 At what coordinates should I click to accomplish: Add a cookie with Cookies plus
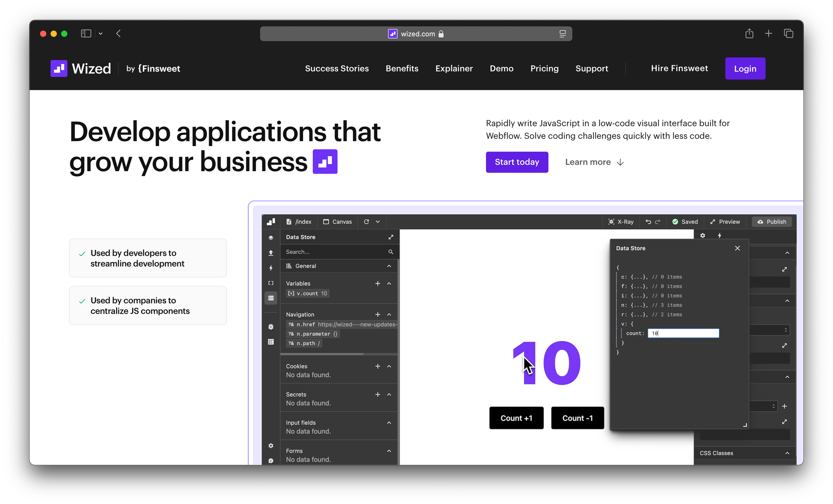[377, 366]
